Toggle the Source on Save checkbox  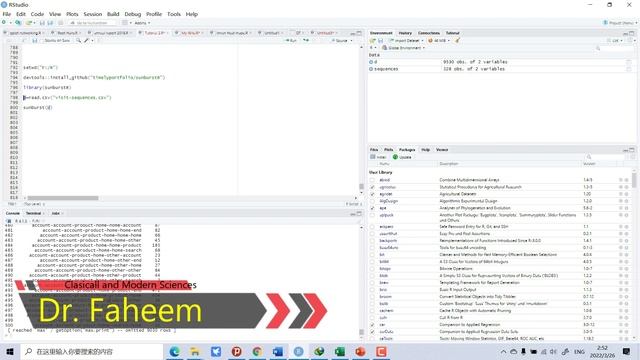[42, 40]
